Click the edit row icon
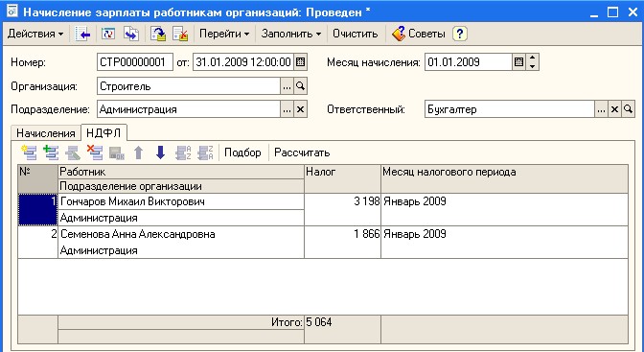 (73, 153)
